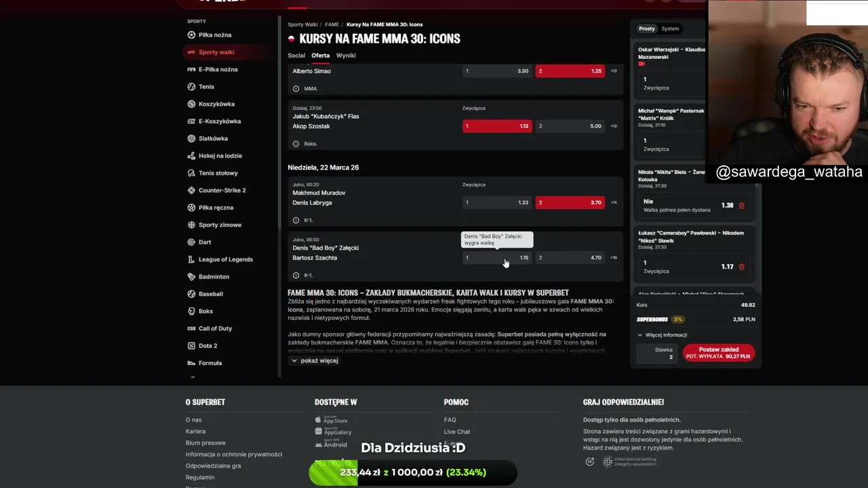Remove the 1.38 Nie selection with trash icon
This screenshot has width=868, height=488.
(x=741, y=205)
